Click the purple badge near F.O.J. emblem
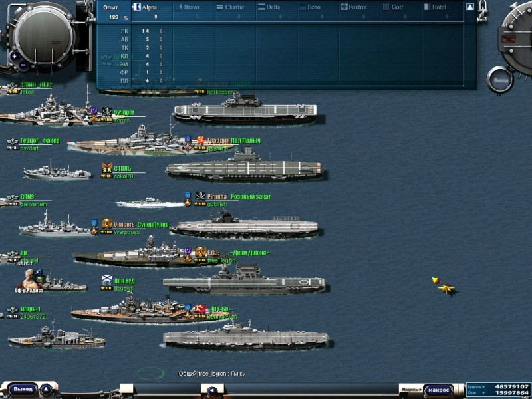The width and height of the screenshot is (532, 399). 188,251
